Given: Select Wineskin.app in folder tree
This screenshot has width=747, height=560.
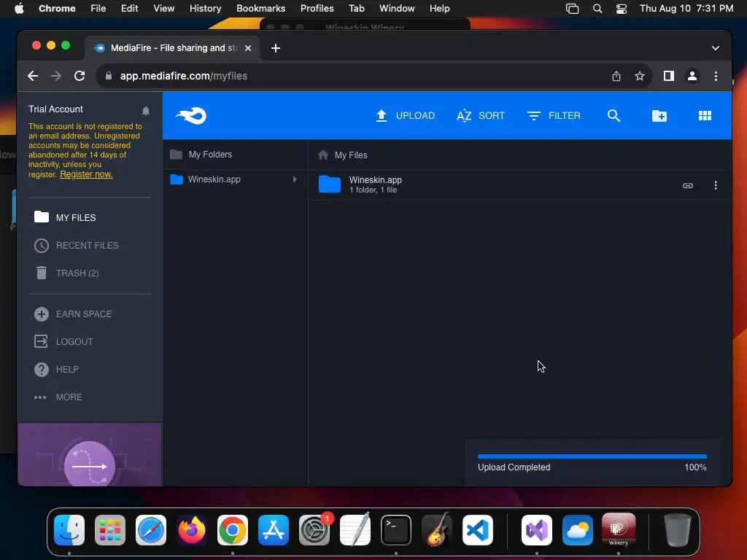Looking at the screenshot, I should tap(214, 179).
